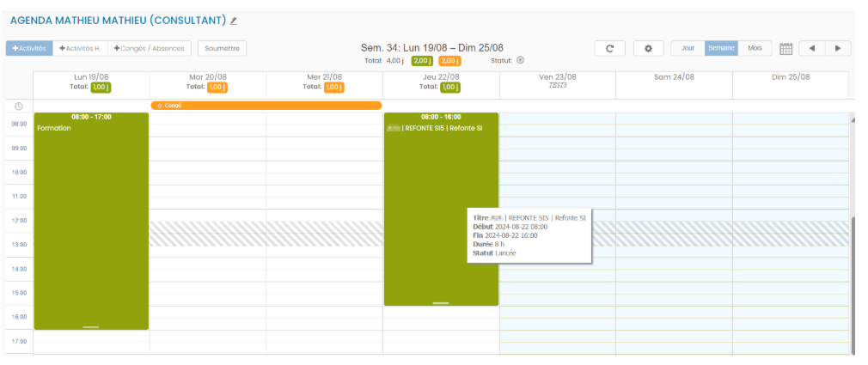The height and width of the screenshot is (365, 868).
Task: Click the clock icon in time column
Action: 18,106
